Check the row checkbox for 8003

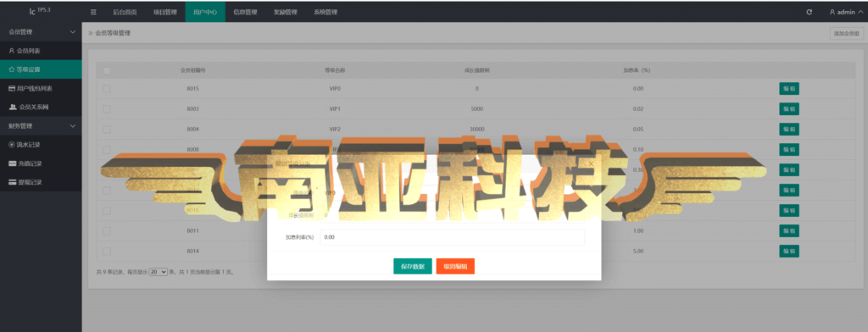106,109
